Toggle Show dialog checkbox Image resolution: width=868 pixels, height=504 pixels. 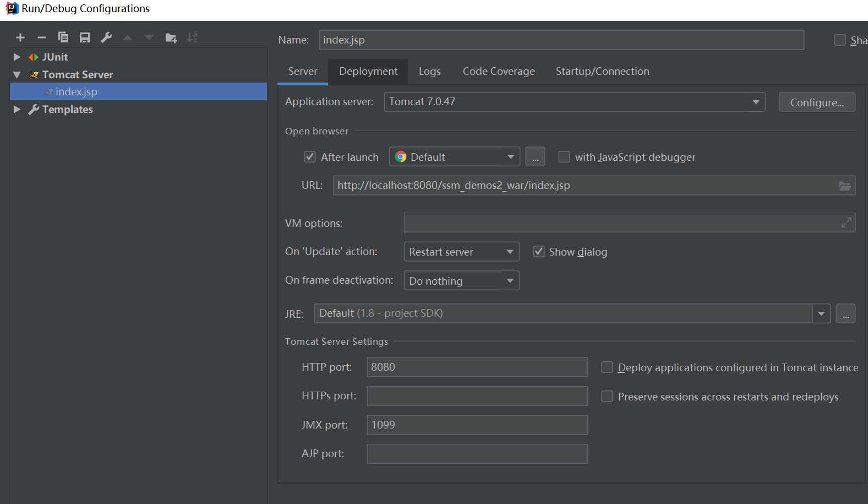539,252
